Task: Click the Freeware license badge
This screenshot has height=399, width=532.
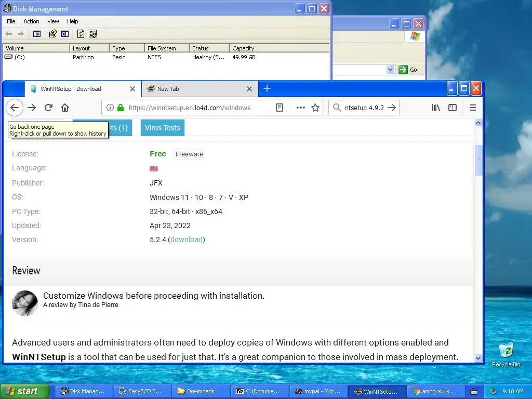Action: point(189,154)
